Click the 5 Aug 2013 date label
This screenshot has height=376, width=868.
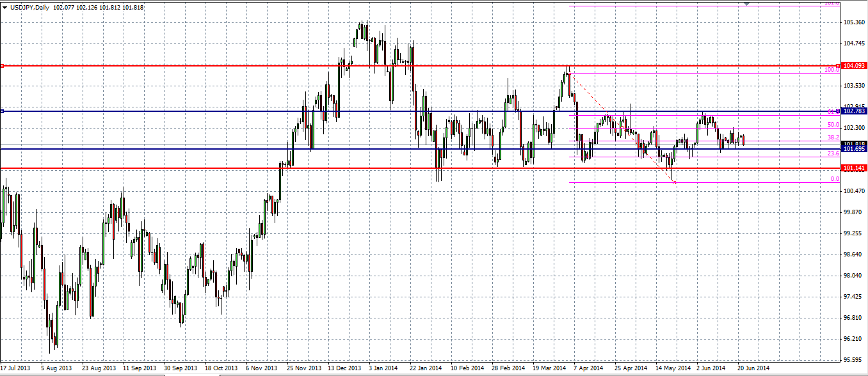tap(56, 369)
